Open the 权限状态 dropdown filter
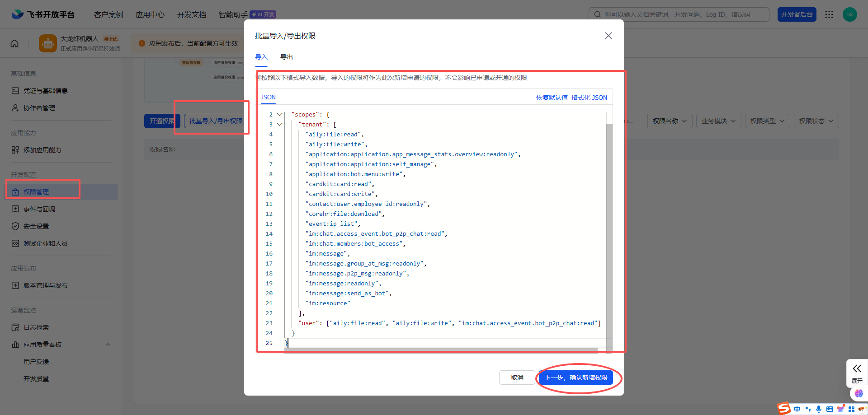The image size is (868, 415). [816, 121]
